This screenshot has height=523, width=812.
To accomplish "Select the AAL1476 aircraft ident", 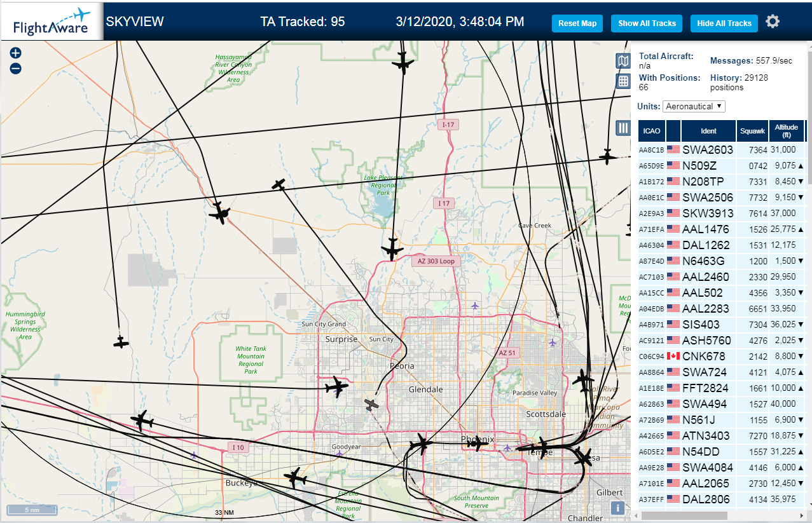I will pos(706,229).
